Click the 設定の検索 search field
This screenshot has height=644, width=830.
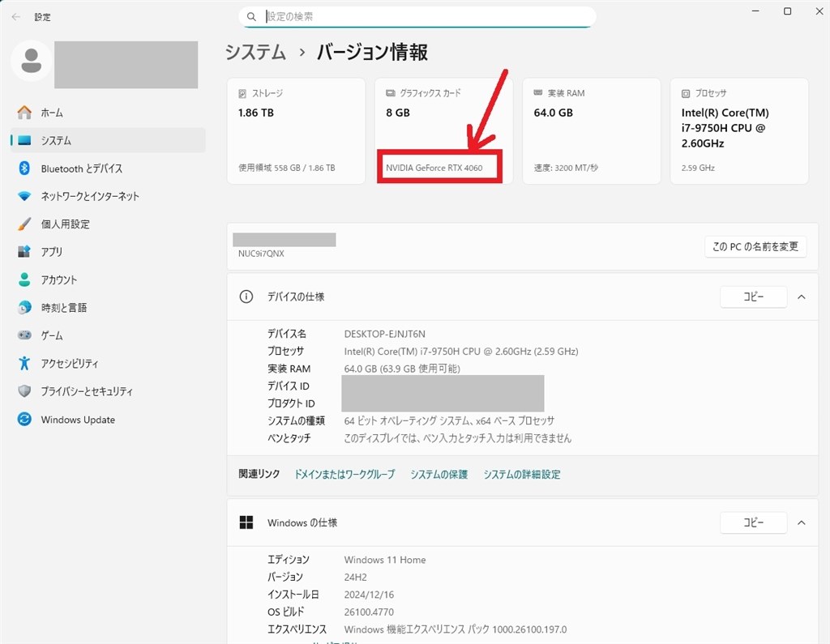click(417, 16)
